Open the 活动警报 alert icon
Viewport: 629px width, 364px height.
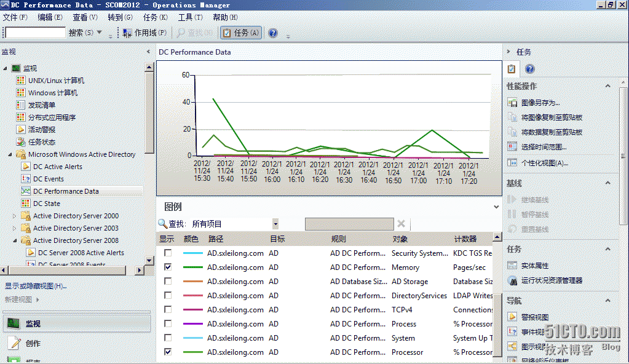click(x=21, y=130)
